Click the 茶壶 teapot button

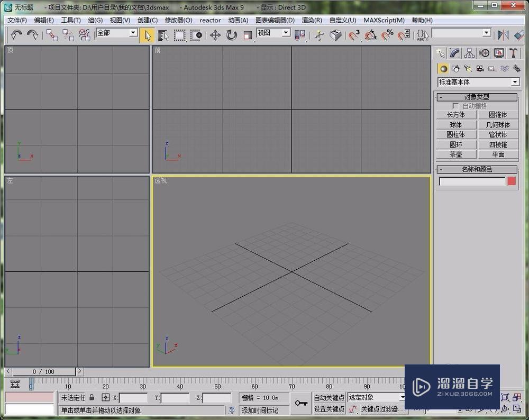point(455,154)
